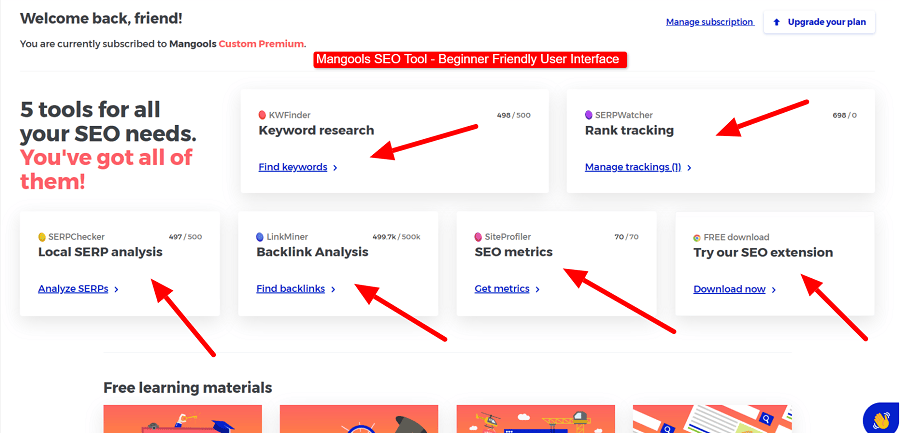Open the first learning material thumbnail
This screenshot has height=433, width=900.
pyautogui.click(x=182, y=419)
